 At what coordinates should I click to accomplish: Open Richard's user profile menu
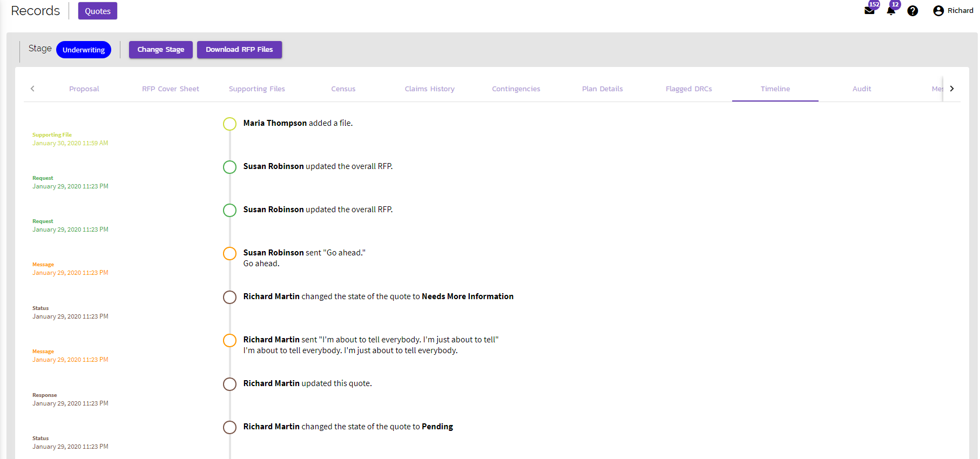pyautogui.click(x=953, y=11)
